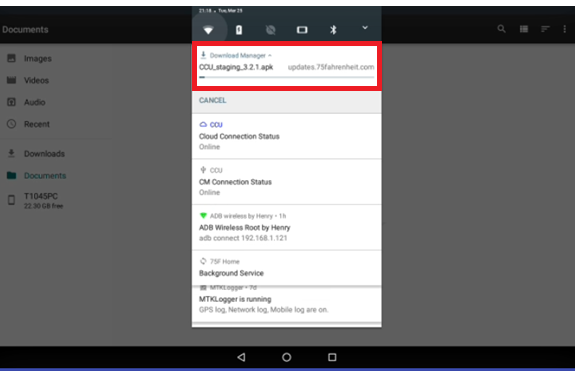This screenshot has width=577, height=374.
Task: Open Images in the Documents sidebar
Action: click(55, 59)
